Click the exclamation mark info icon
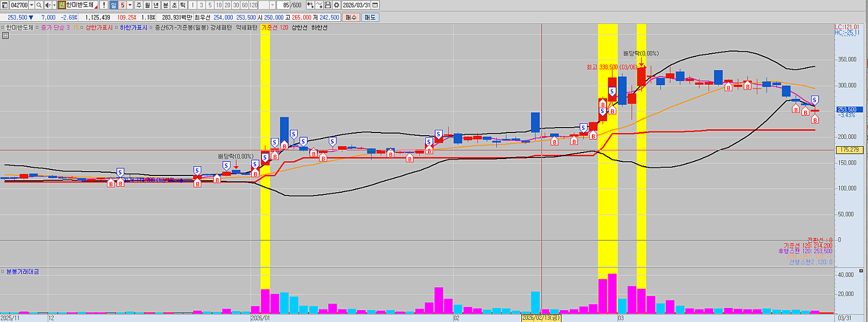868x322 pixels. (x=104, y=5)
